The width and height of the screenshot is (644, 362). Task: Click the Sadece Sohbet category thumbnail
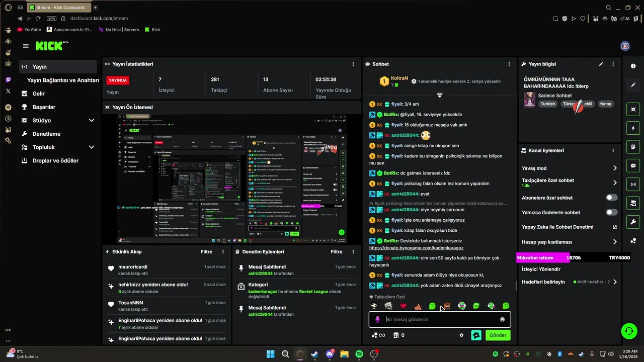coord(529,100)
